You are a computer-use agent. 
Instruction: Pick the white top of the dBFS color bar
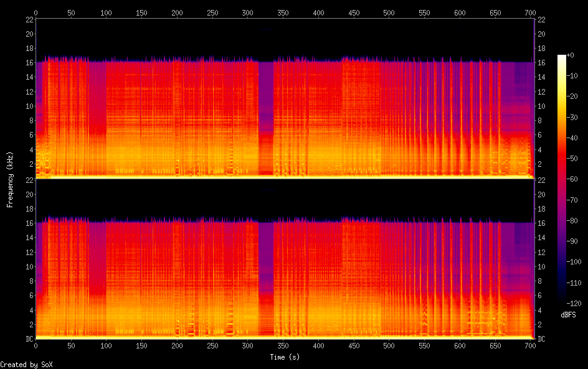[562, 57]
